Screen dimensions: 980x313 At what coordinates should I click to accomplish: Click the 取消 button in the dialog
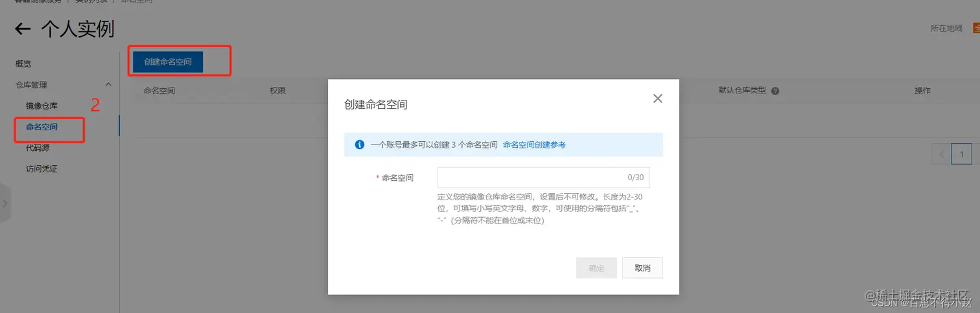coord(642,268)
